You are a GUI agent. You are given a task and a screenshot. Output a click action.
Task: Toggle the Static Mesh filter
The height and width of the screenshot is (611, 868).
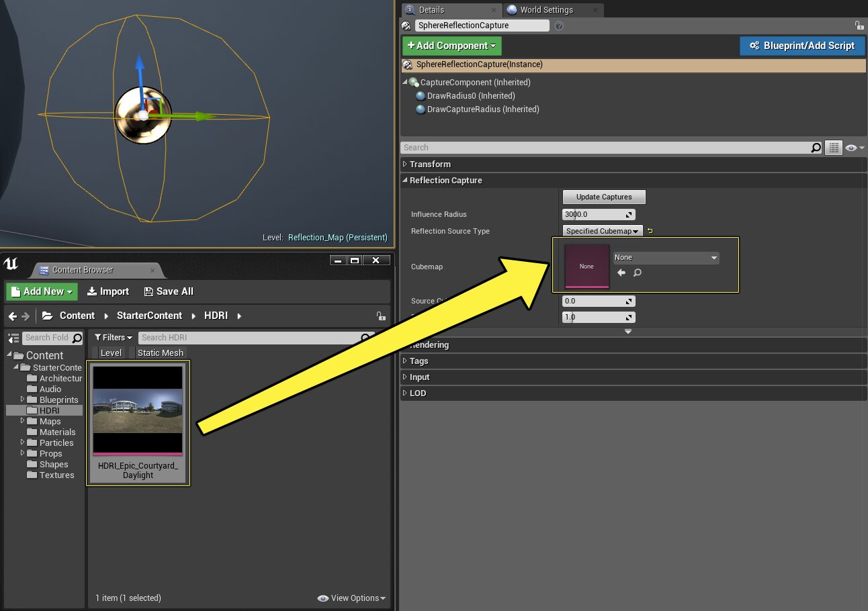(160, 352)
